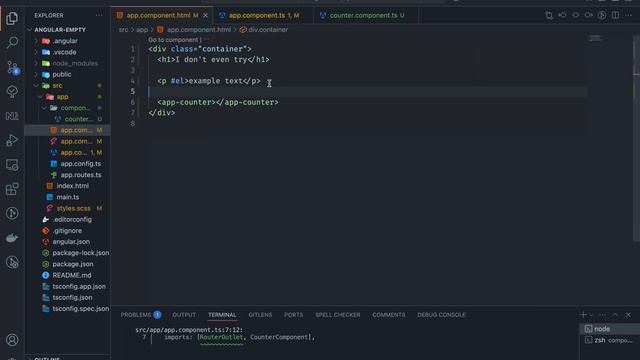Close the bottom panel
Viewport: 640px width, 360px height.
pos(628,315)
